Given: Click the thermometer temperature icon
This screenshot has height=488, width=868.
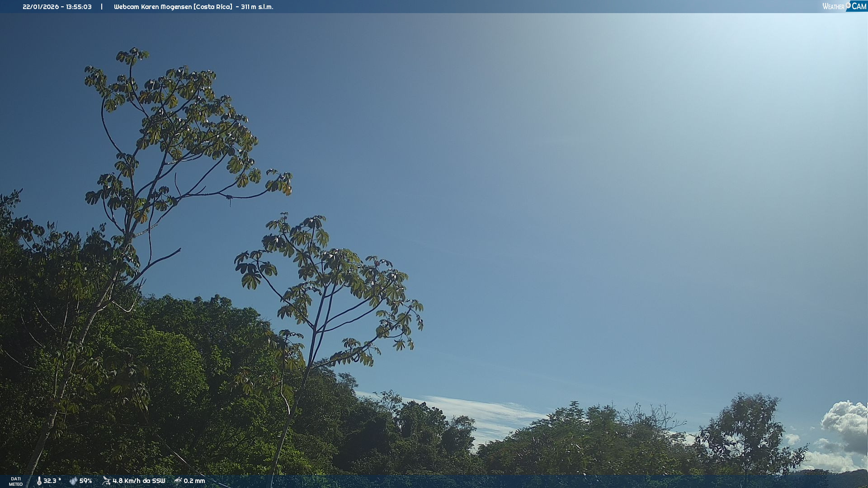Looking at the screenshot, I should (39, 481).
